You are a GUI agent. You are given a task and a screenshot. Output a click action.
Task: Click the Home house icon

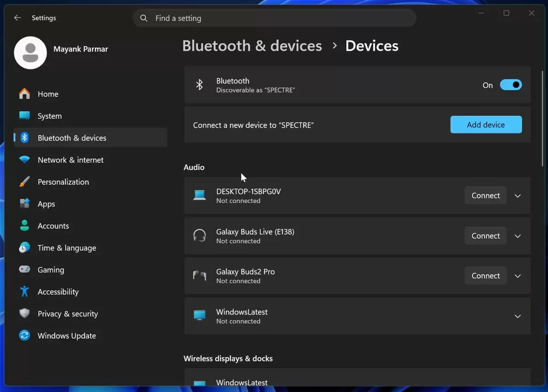click(25, 94)
